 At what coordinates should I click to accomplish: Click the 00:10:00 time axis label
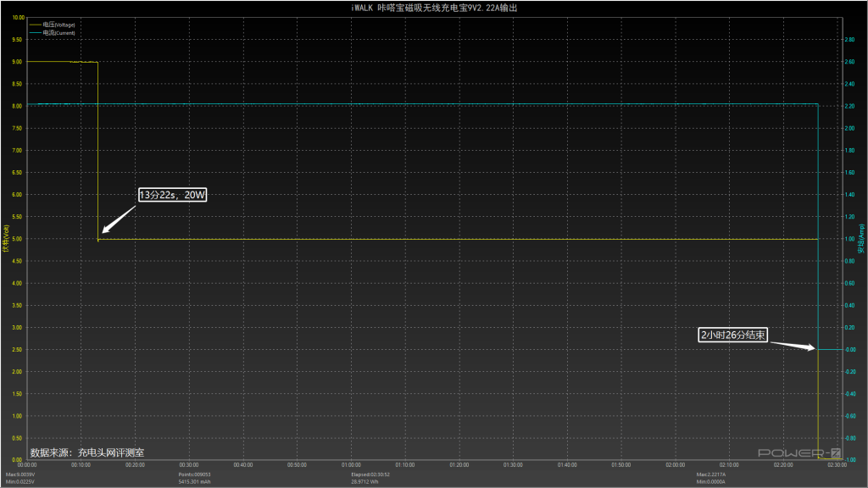tap(81, 465)
